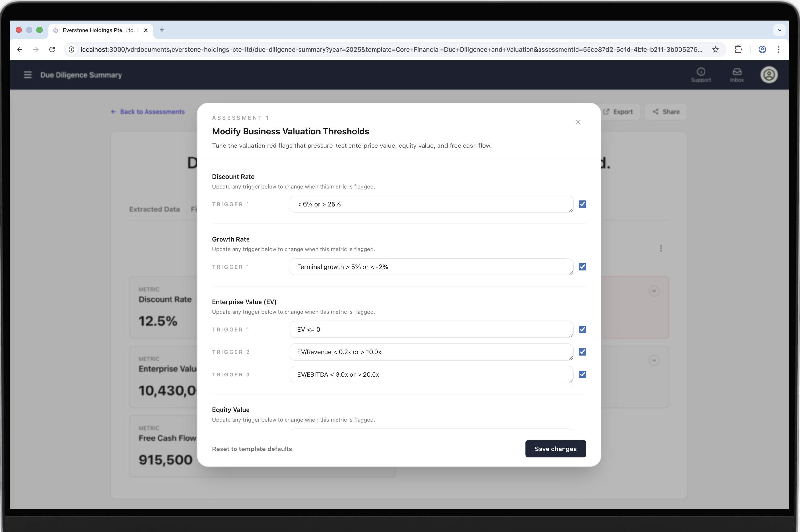
Task: Disable the EV/Revenue trigger 2 checkbox
Action: click(x=582, y=352)
